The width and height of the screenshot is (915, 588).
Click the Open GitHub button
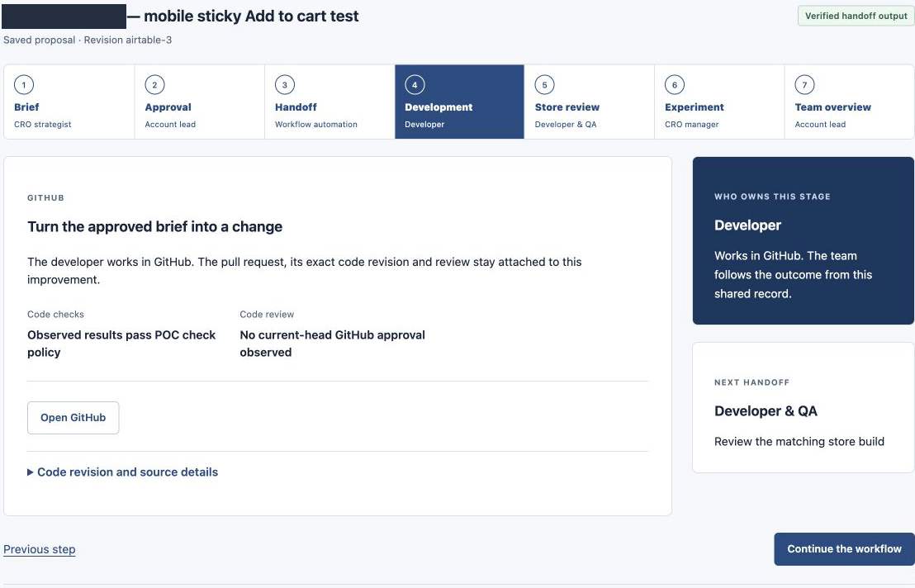(x=73, y=418)
